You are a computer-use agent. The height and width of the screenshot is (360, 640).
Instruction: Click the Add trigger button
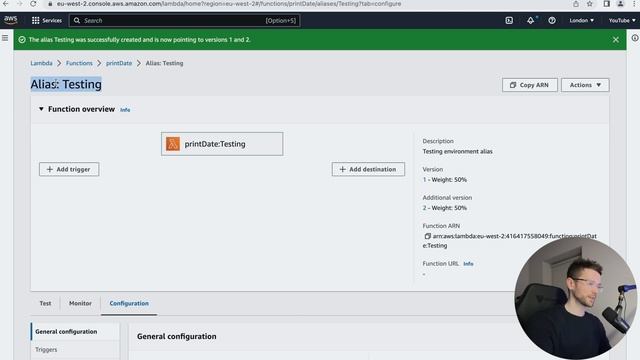pos(69,169)
